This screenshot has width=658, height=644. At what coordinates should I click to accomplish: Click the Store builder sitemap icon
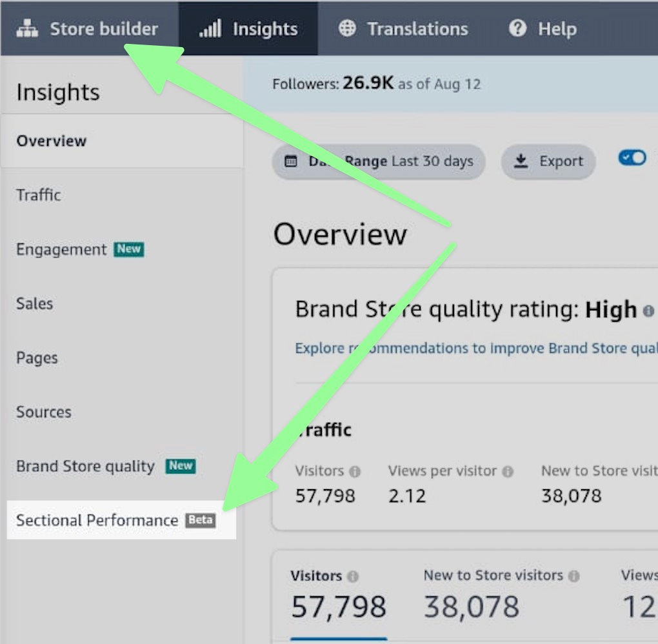[x=27, y=28]
